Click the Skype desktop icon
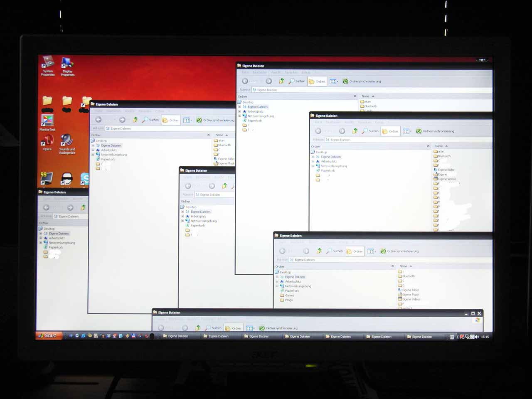Image resolution: width=532 pixels, height=399 pixels. [x=85, y=178]
